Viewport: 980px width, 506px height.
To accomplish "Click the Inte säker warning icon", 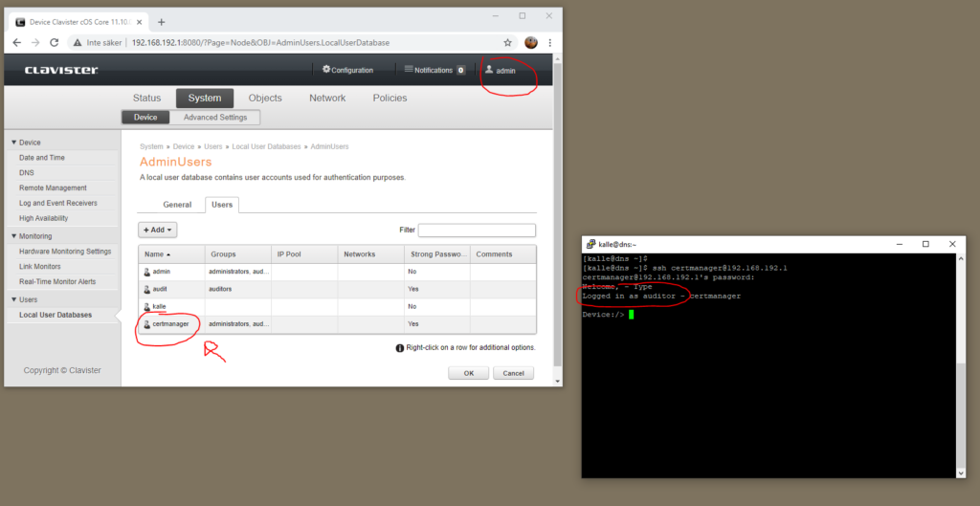I will pos(78,42).
